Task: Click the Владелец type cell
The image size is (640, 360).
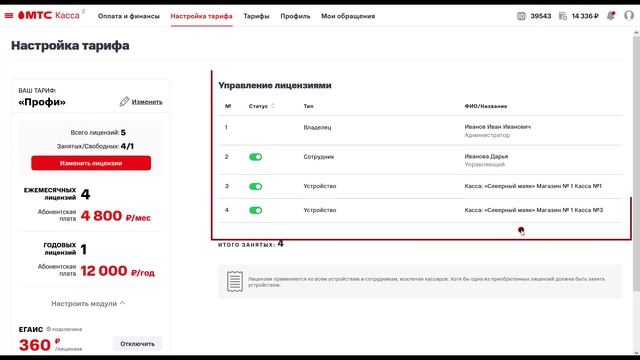Action: 318,127
